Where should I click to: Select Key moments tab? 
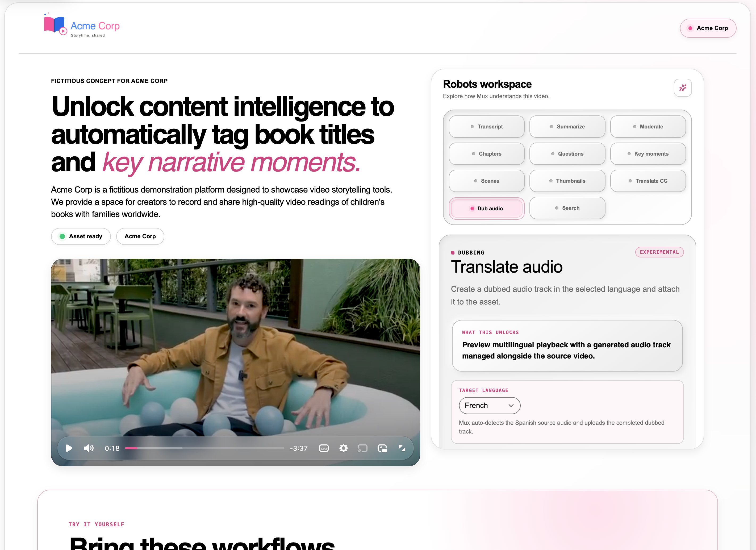pos(648,154)
